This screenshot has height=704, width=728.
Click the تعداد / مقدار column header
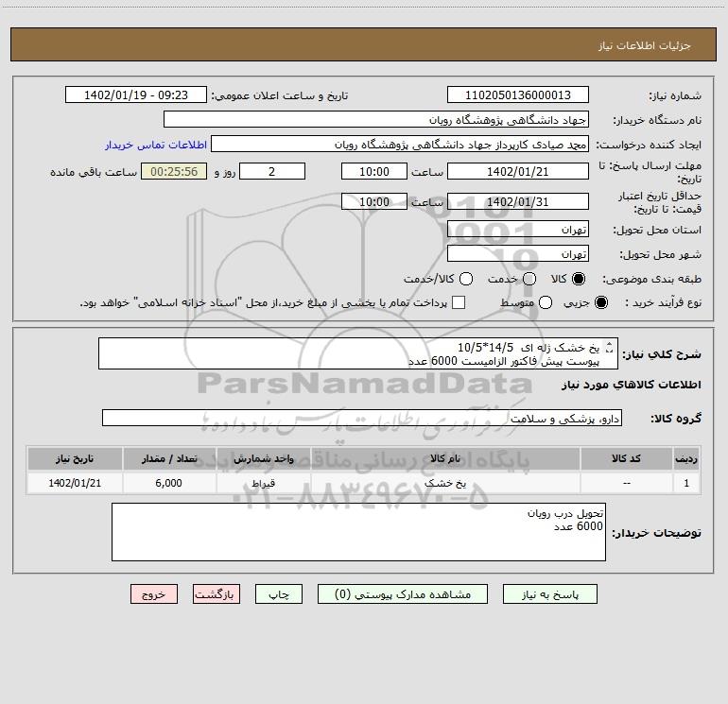click(169, 458)
